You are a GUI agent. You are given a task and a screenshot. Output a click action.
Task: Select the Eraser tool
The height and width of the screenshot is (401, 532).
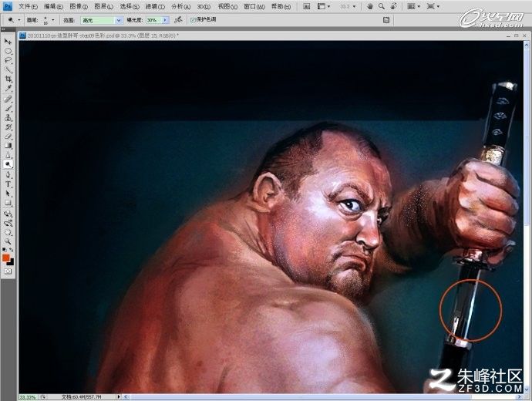point(8,136)
